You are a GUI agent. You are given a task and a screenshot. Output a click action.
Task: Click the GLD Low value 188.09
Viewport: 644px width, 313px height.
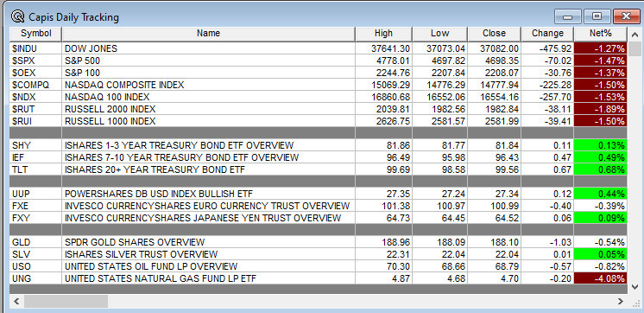pos(439,242)
